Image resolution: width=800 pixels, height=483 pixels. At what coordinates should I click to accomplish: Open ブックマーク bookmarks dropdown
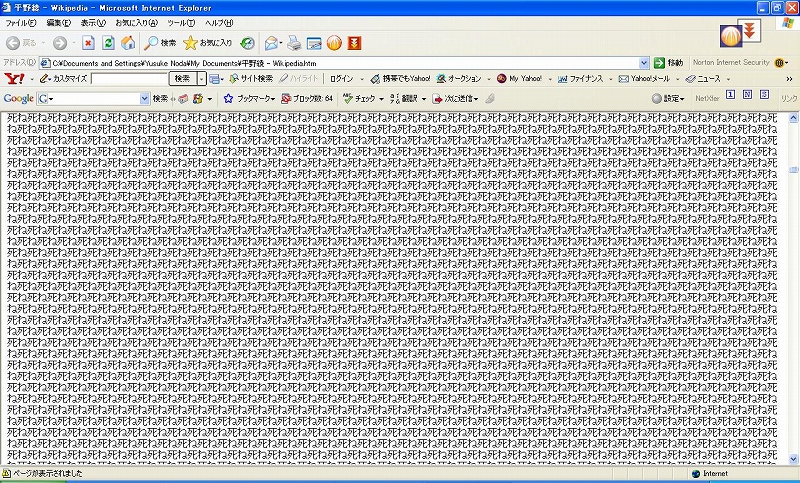[249, 98]
